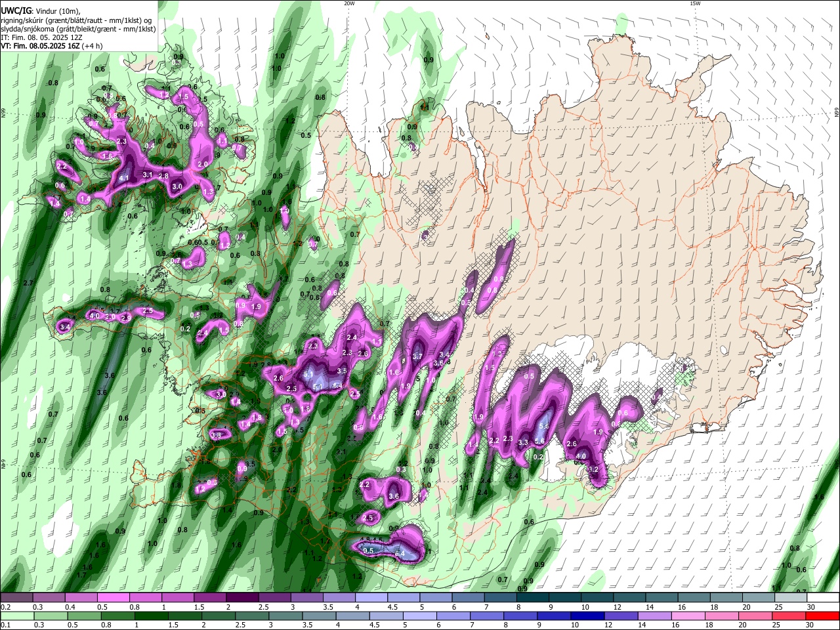
Task: Choose the dusky mauve 0.2 swatch in upper legend
Action: coord(16,597)
